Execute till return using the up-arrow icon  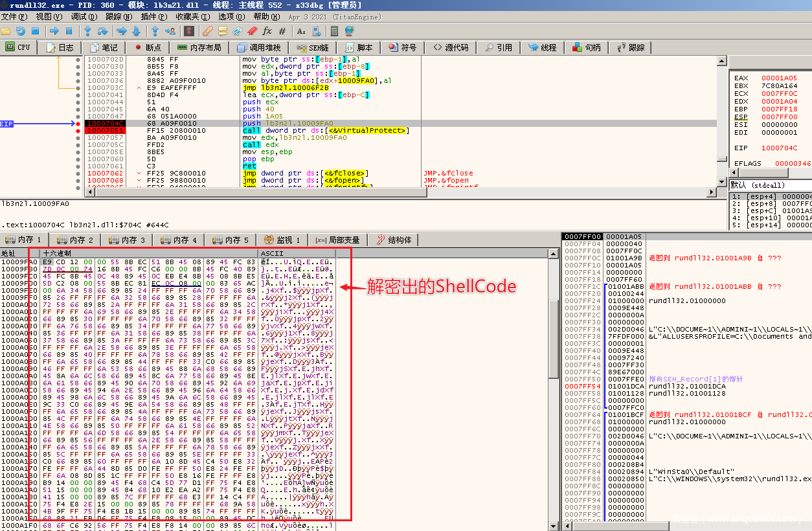pos(155,30)
